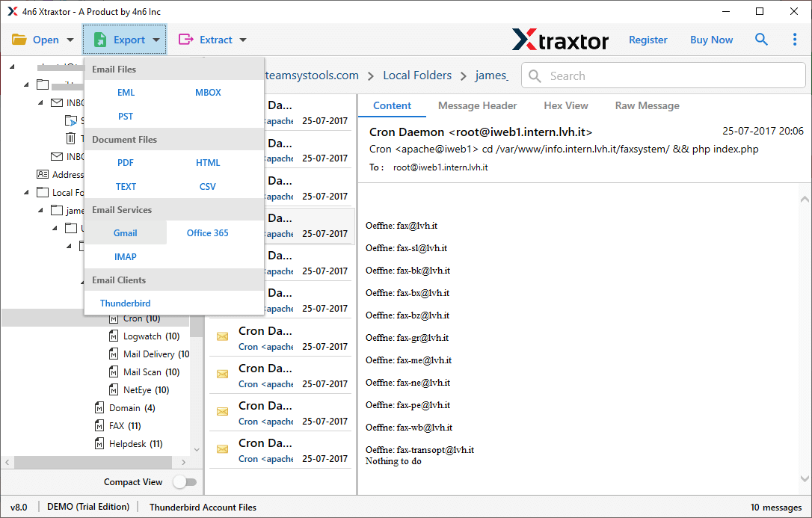
Task: Click the folder tree horizontal scrollbar
Action: 95,462
